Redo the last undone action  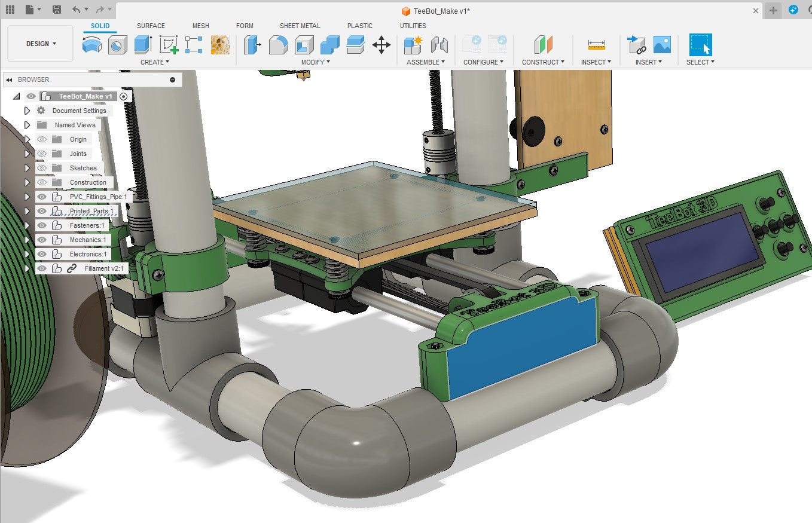[100, 10]
